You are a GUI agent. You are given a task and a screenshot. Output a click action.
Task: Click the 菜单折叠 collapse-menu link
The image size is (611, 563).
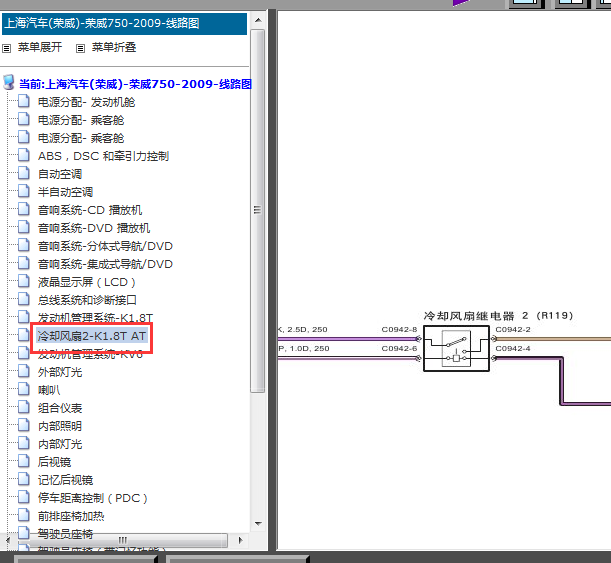pos(114,48)
